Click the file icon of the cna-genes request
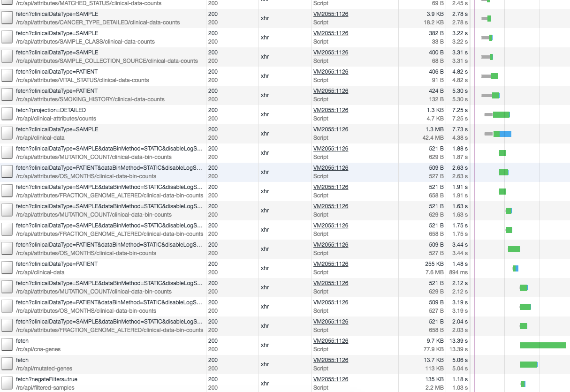Screen dimensions: 570x392 point(7,345)
